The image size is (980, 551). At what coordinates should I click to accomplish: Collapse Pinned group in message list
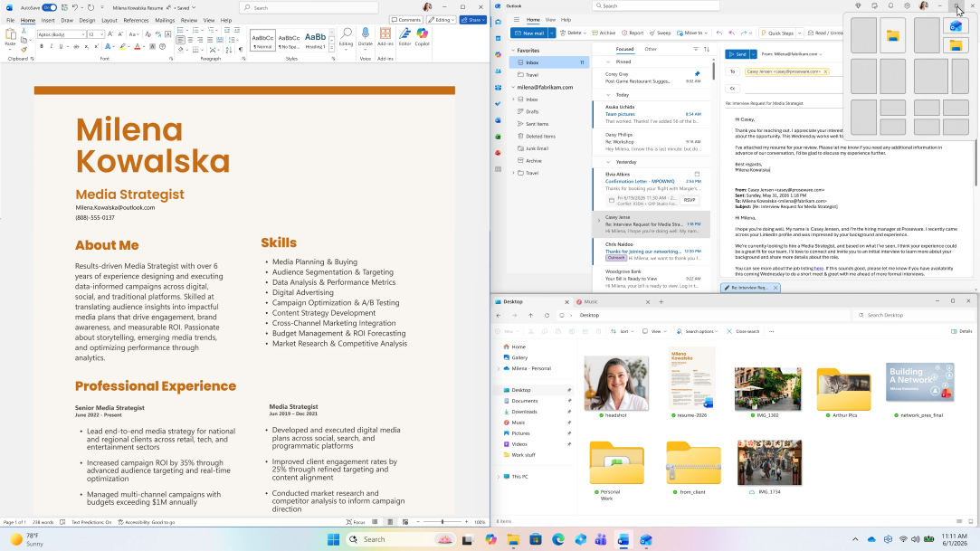point(608,62)
